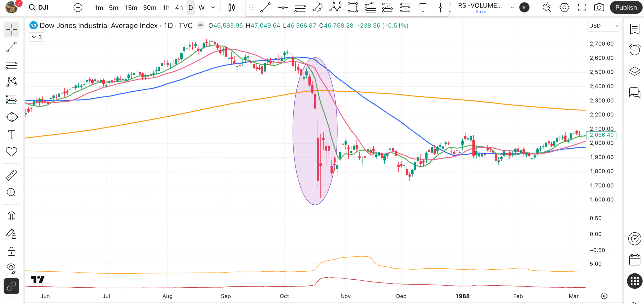Open Indicators patterns tool in left sidebar

point(11,82)
